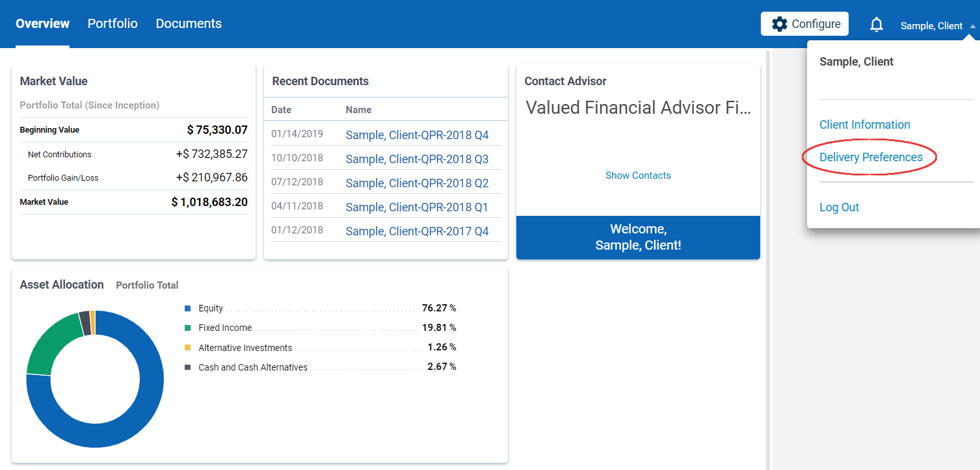
Task: Switch to the Portfolio tab
Action: tap(112, 23)
